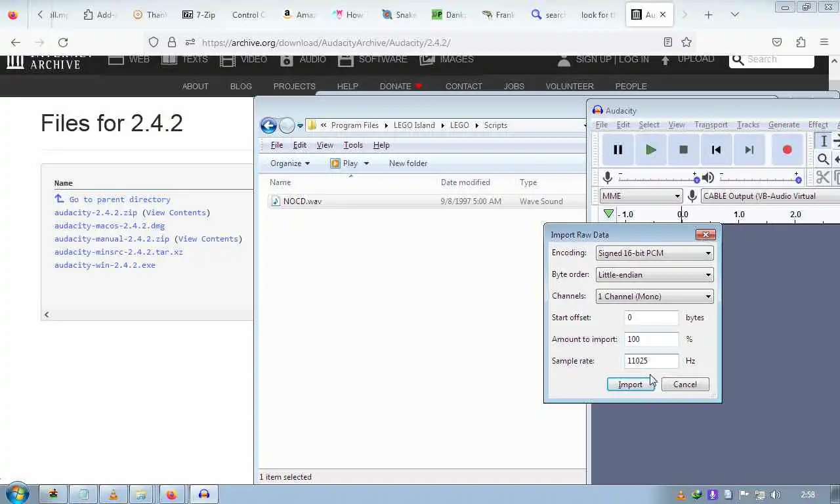Click the green timeline quick-play triangle

[608, 214]
